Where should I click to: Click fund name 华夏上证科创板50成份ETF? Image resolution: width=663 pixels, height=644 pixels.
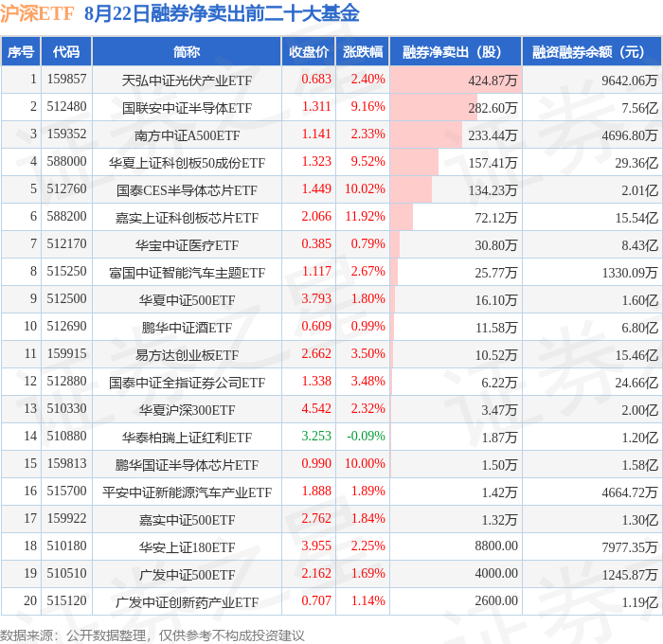pyautogui.click(x=187, y=163)
